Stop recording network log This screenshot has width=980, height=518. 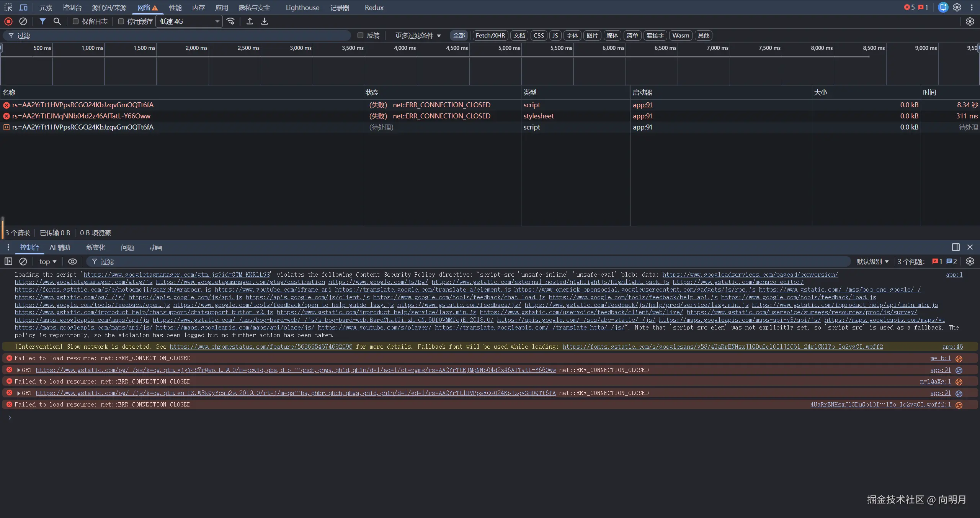tap(8, 21)
